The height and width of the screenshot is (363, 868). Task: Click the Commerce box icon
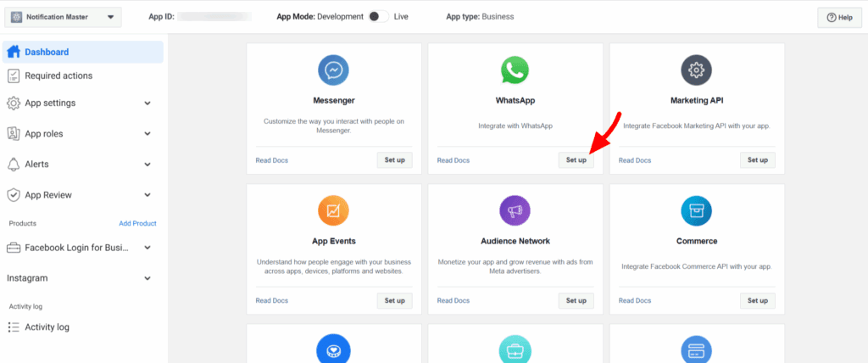pyautogui.click(x=697, y=210)
